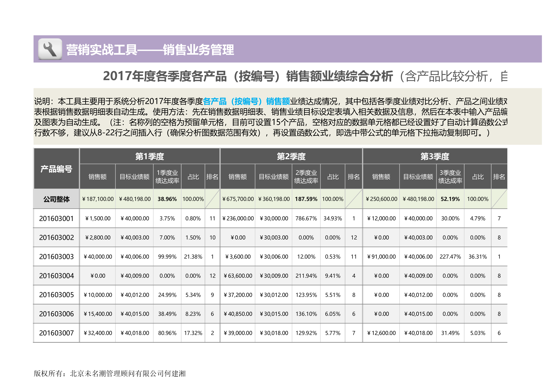The width and height of the screenshot is (555, 392).
Task: Select product number 201603001
Action: pos(56,219)
